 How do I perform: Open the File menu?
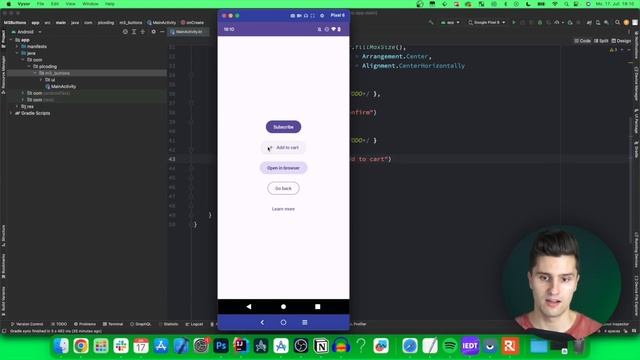point(40,4)
